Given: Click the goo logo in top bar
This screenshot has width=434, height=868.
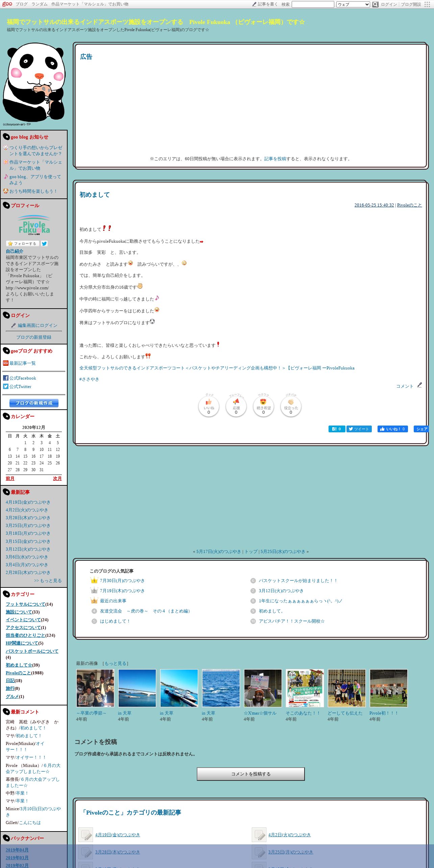Looking at the screenshot, I should [7, 4].
